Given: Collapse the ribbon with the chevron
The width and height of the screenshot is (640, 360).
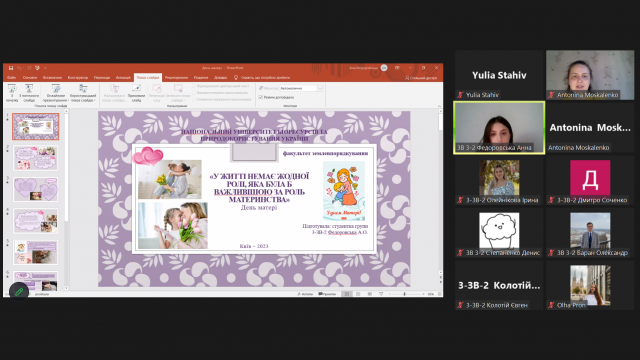Looking at the screenshot, I should coord(439,106).
